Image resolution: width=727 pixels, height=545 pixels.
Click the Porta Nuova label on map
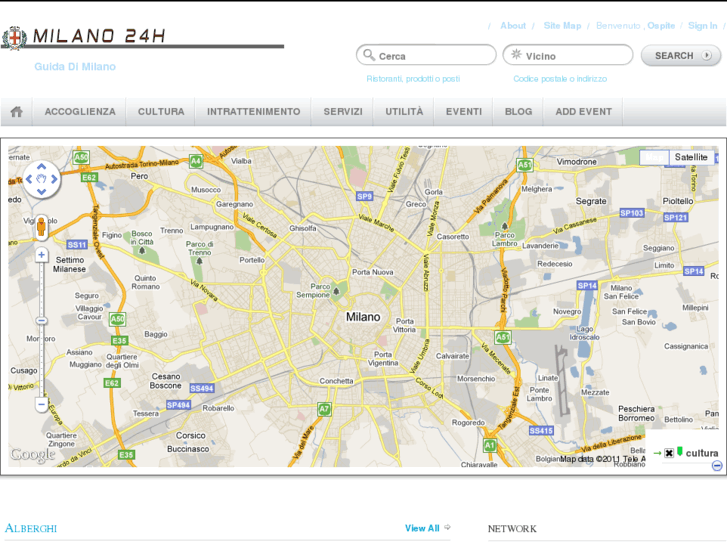372,272
